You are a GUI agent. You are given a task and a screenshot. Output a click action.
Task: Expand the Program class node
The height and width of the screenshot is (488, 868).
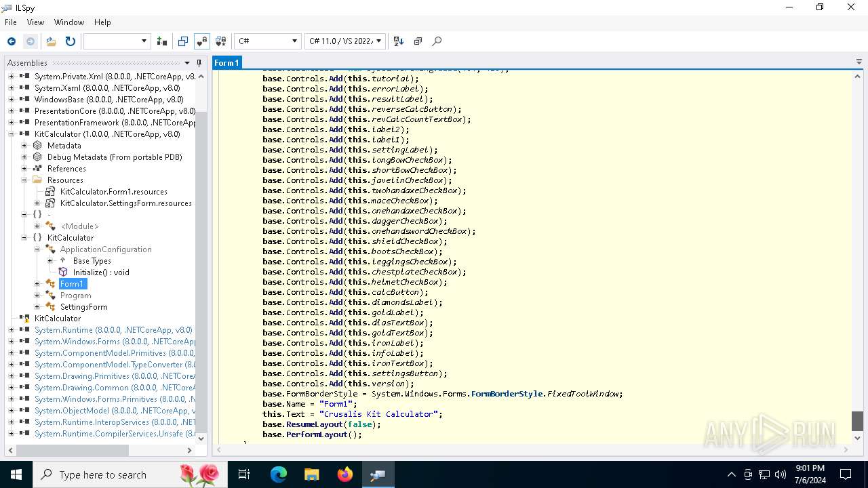tap(37, 296)
